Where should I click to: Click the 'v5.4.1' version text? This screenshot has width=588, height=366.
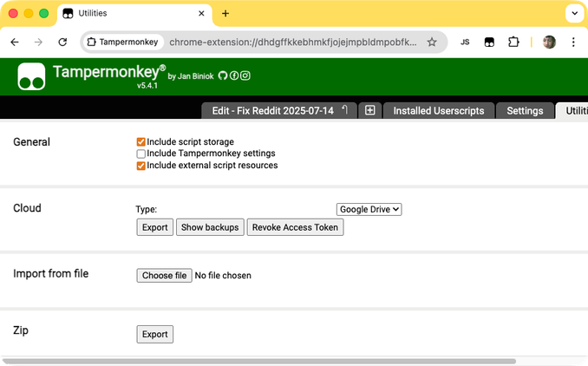coord(147,86)
